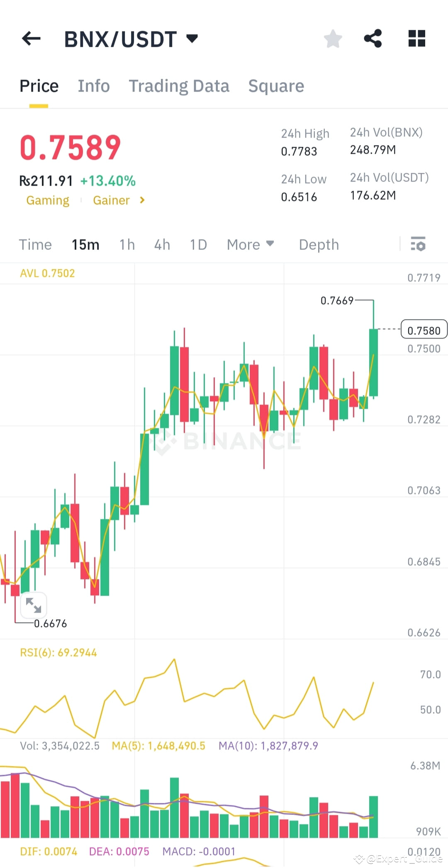Open chart indicator settings icon beside Depth
The height and width of the screenshot is (868, 448).
[x=419, y=245]
